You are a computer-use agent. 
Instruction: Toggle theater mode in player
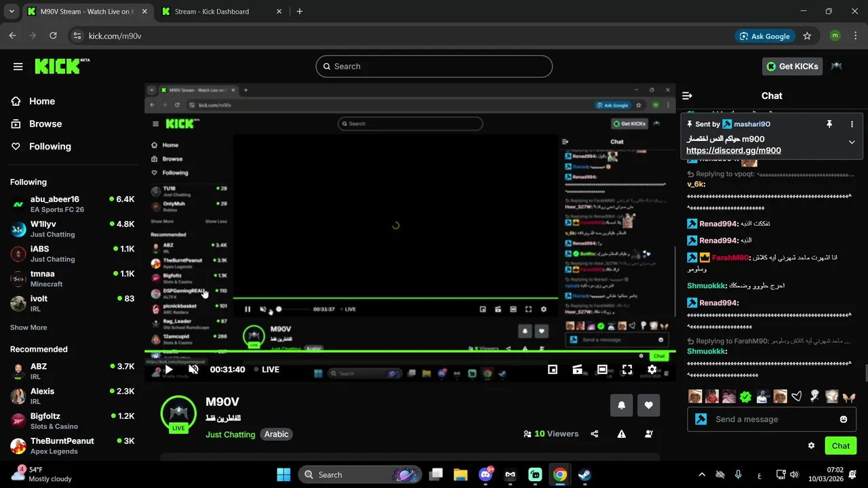(602, 369)
